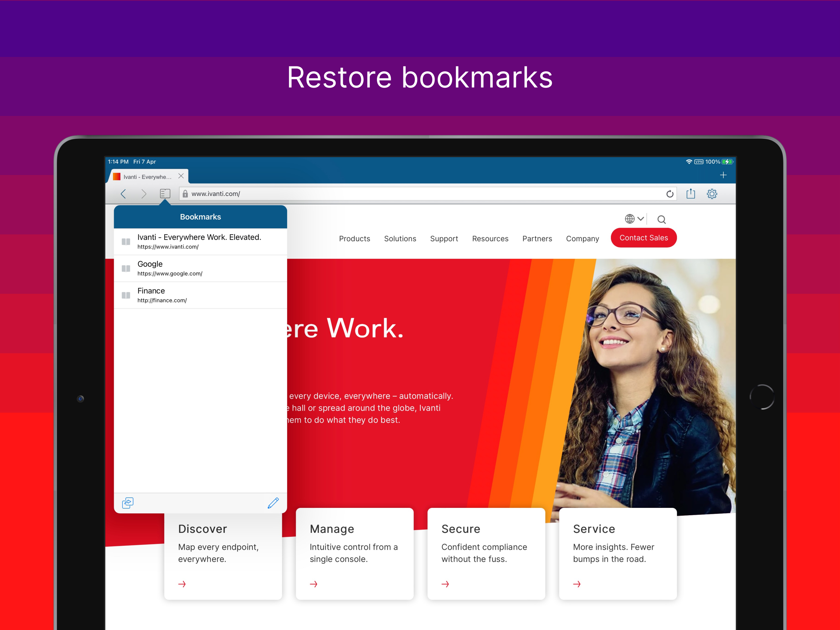Expand the language globe selector
Image resolution: width=840 pixels, height=630 pixels.
point(633,218)
